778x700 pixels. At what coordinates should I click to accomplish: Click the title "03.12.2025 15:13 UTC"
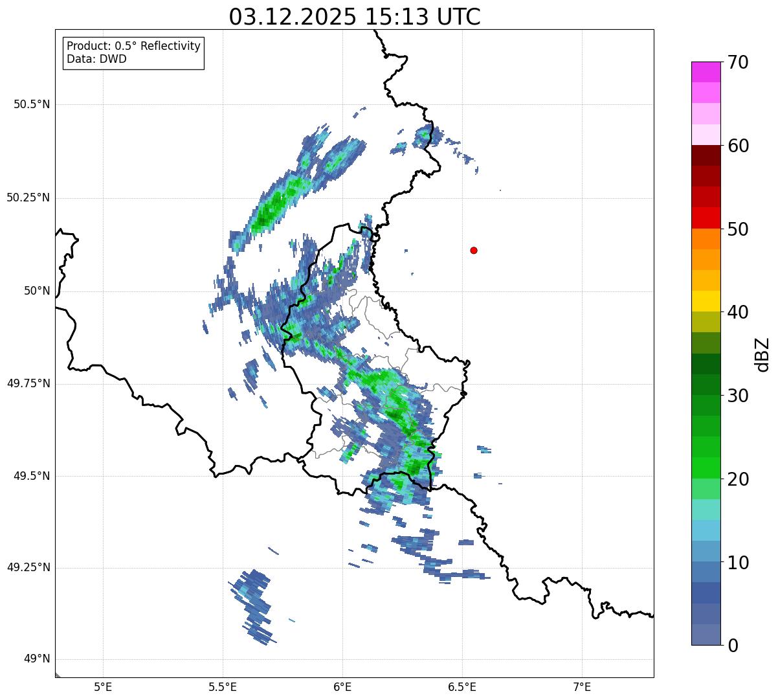pyautogui.click(x=355, y=17)
